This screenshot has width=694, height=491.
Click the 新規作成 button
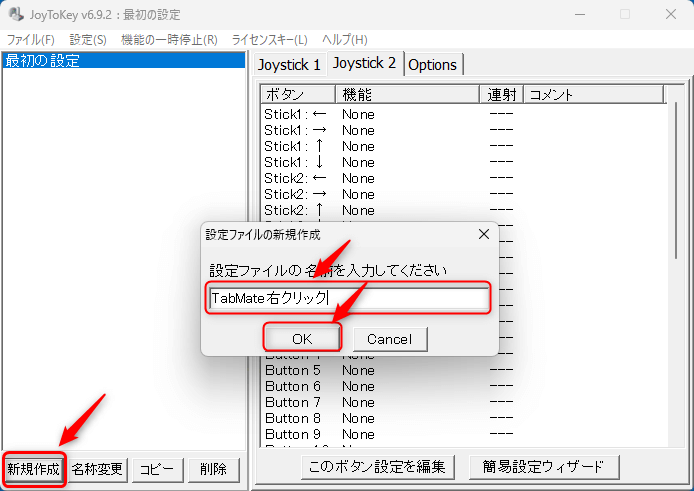pyautogui.click(x=34, y=468)
